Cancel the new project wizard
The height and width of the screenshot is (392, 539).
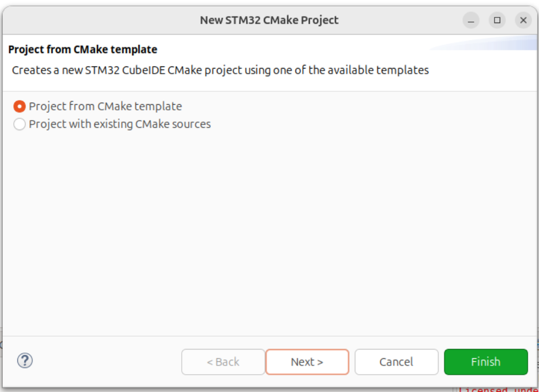click(396, 362)
